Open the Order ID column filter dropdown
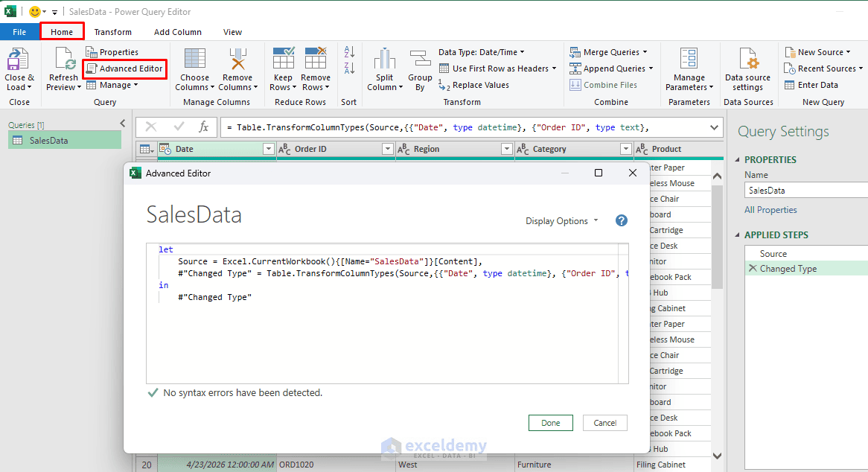Screen dimensions: 868x472 388,149
